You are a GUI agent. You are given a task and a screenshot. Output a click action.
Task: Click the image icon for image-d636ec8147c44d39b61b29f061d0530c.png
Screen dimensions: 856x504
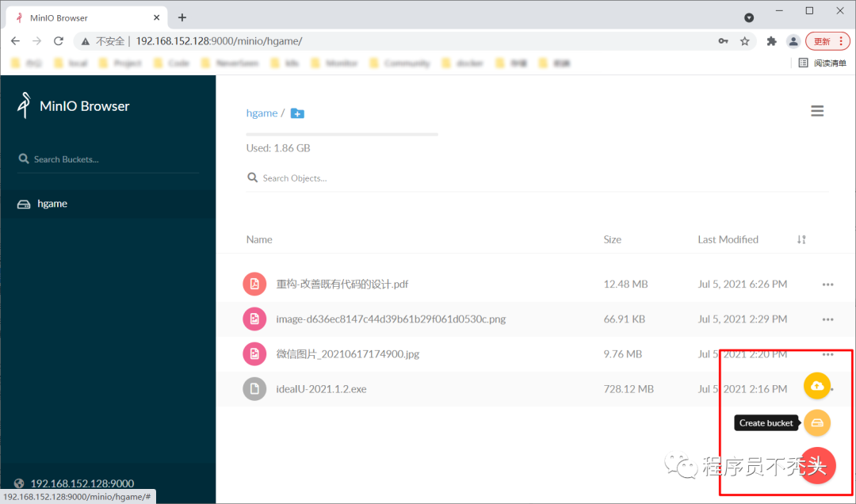pos(254,319)
